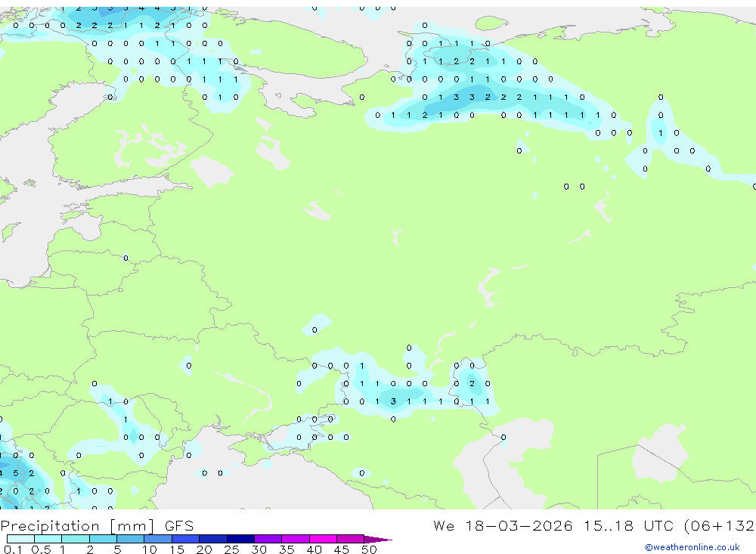Click the legend swatch between 10 and 15

[x=158, y=539]
